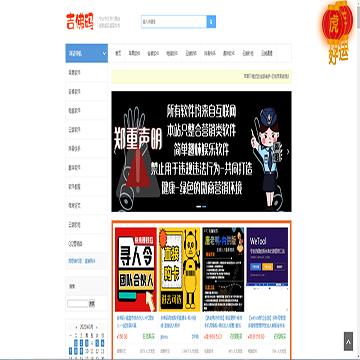This screenshot has width=360, height=360.
Task: Collapse the blue category navigation dropdown header
Action: pos(86,53)
